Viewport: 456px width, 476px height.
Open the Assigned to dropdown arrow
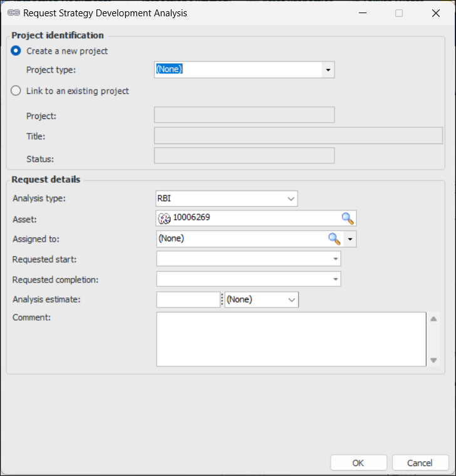pyautogui.click(x=350, y=239)
